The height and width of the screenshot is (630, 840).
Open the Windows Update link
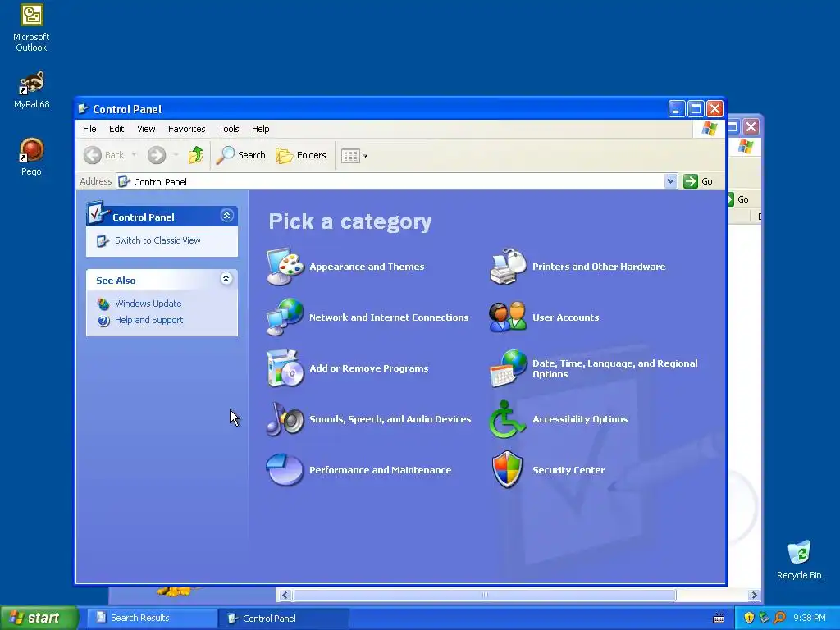pyautogui.click(x=148, y=304)
